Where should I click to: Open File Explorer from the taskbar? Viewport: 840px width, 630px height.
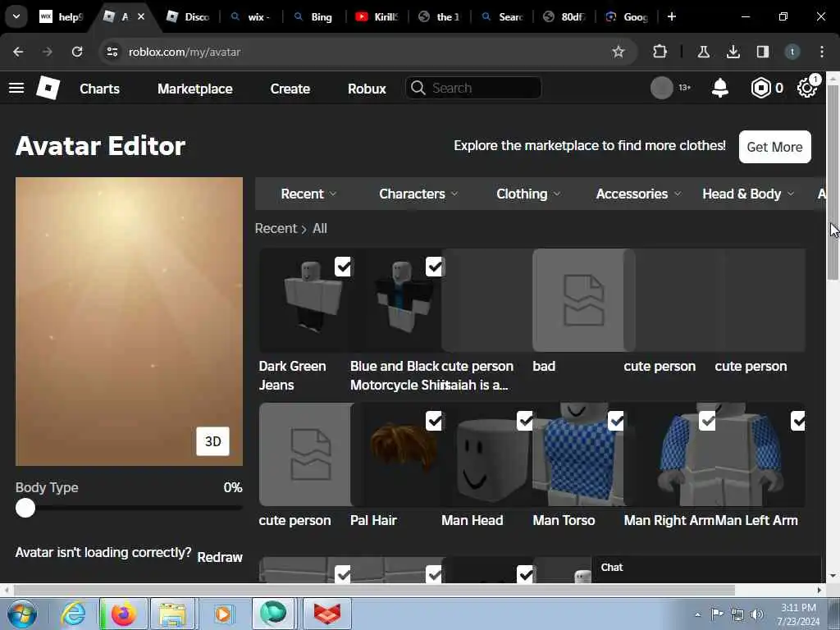[172, 614]
